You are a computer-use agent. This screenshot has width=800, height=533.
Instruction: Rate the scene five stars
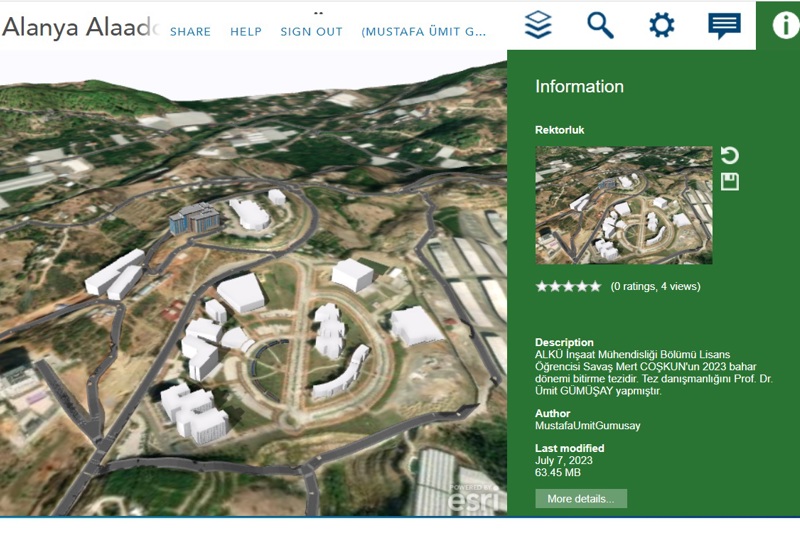(x=595, y=286)
